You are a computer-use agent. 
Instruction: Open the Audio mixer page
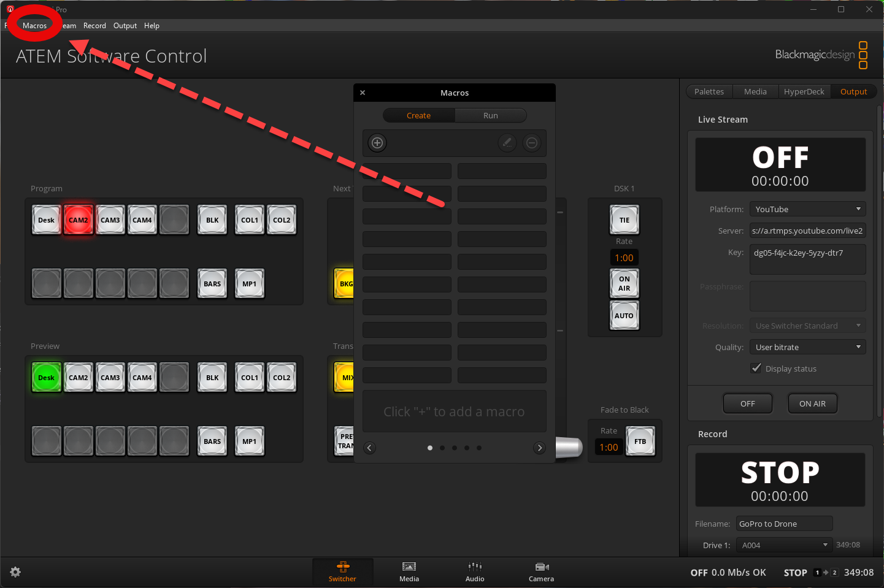coord(475,571)
